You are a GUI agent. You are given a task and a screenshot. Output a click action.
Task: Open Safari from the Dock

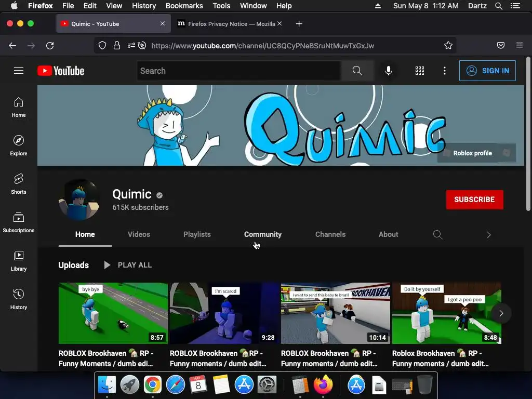pos(176,384)
